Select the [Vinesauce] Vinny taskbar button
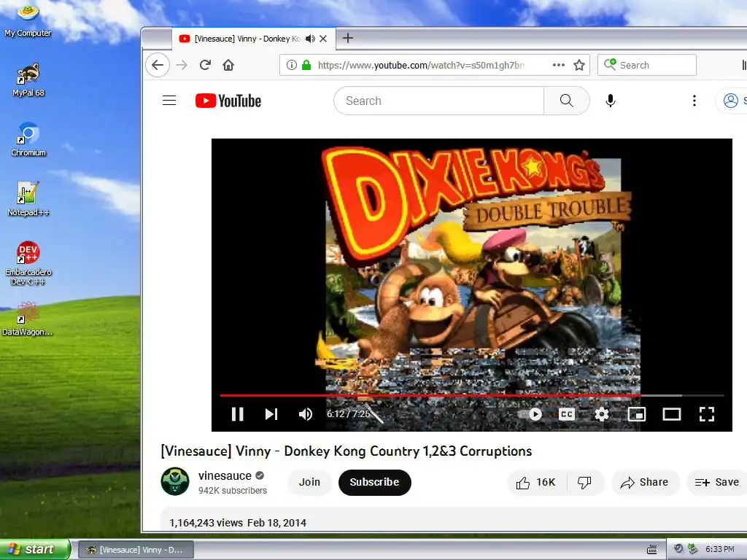 (x=136, y=550)
